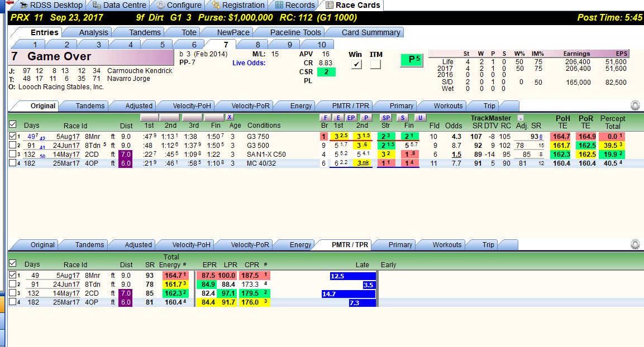Toggle upper checkbox for 14May17 2CD paceline
Viewport: 644px width, 347px height.
12,154
